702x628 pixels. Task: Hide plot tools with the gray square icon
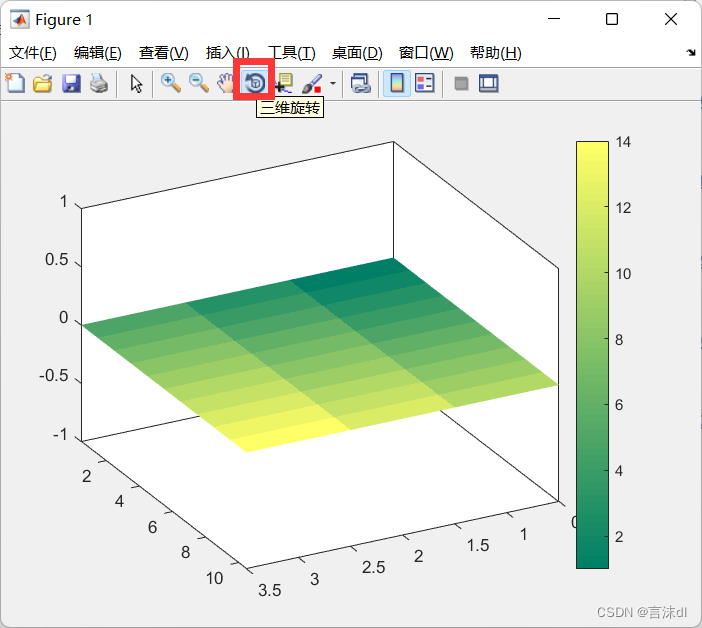461,84
